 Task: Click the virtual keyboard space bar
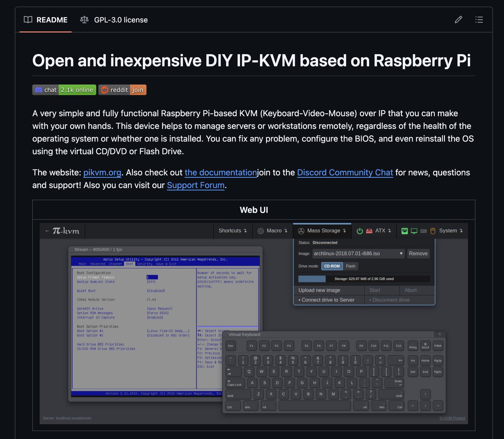click(315, 405)
